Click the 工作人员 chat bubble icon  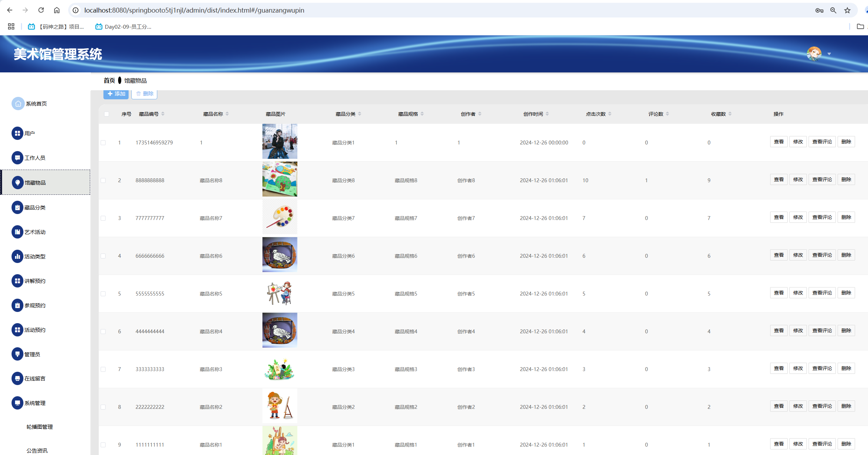click(17, 158)
